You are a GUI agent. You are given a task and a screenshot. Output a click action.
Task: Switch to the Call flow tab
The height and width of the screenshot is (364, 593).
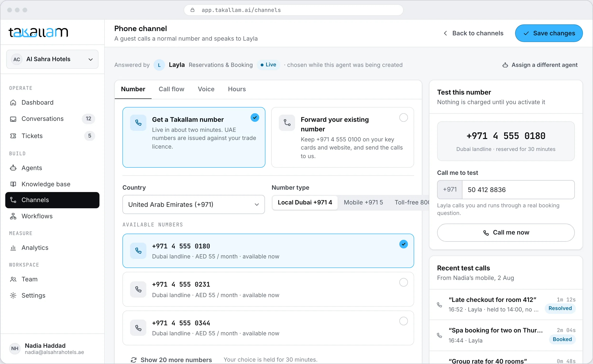[171, 89]
